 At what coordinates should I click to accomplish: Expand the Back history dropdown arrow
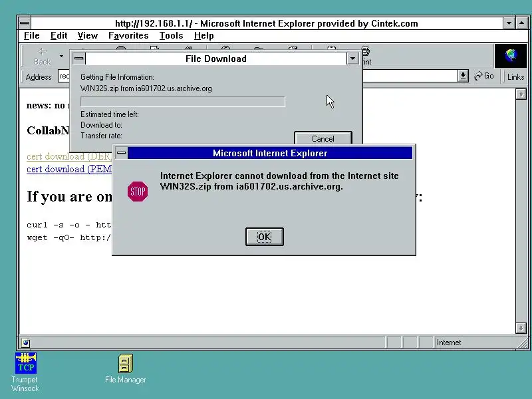(61, 56)
